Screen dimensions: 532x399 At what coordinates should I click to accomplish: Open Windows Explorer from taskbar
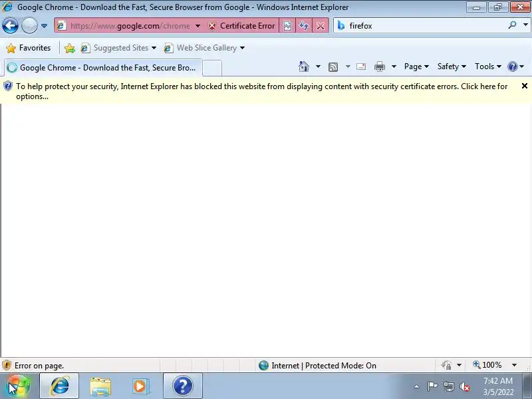tap(100, 386)
